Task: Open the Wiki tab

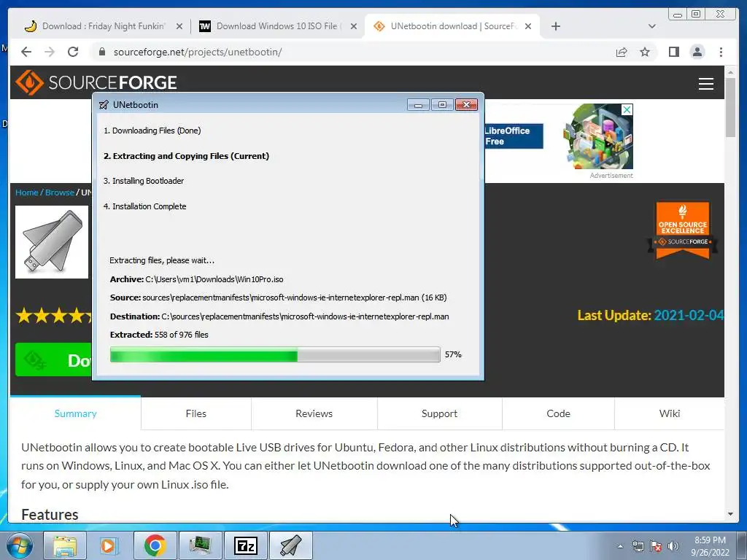Action: (x=670, y=413)
